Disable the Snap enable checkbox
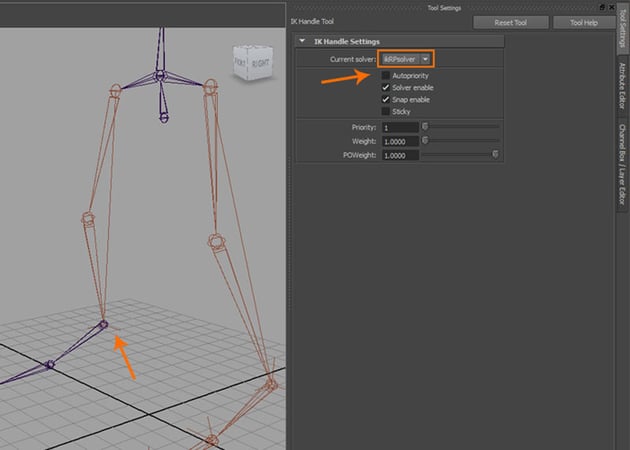This screenshot has width=630, height=450. 386,100
